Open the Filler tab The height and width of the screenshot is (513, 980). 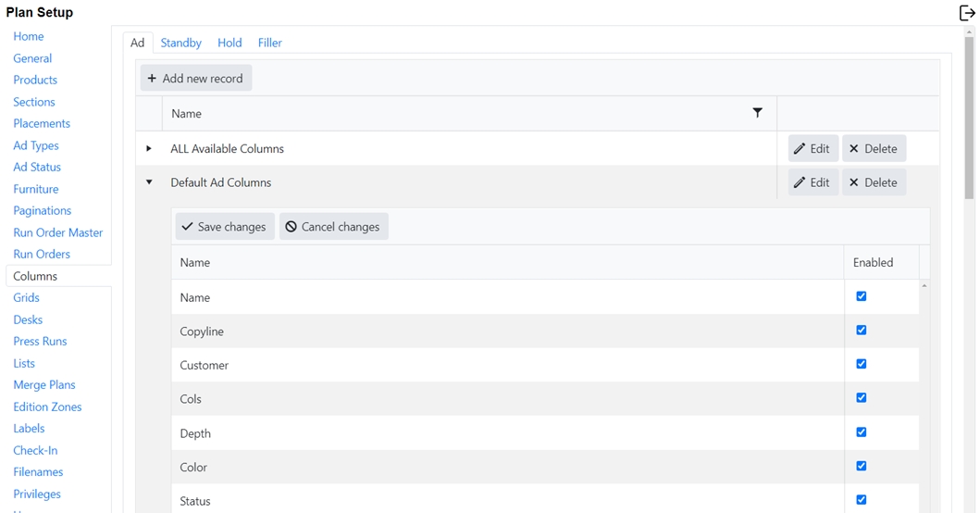coord(269,43)
